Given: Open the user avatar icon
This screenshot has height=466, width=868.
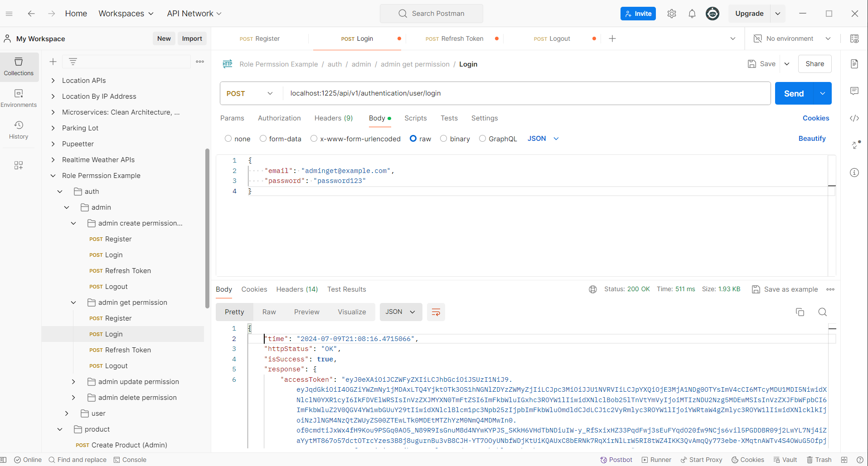Looking at the screenshot, I should pos(713,14).
